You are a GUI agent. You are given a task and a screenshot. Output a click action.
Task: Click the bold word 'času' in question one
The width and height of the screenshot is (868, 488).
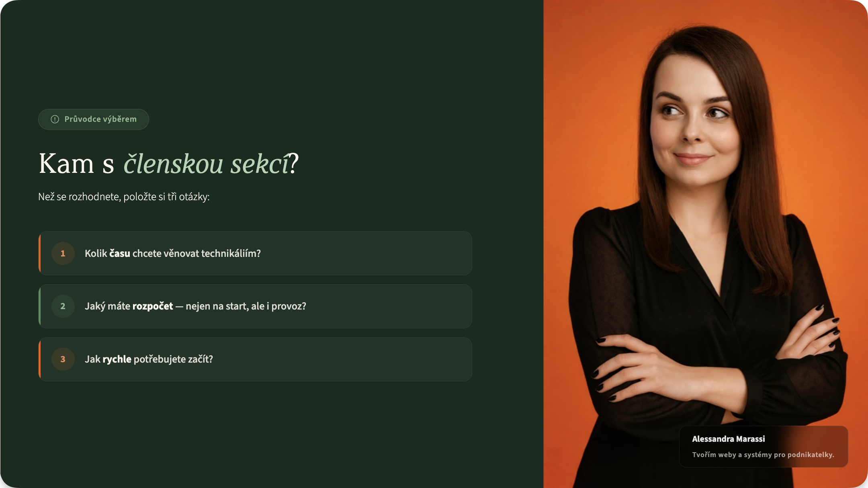pos(120,253)
